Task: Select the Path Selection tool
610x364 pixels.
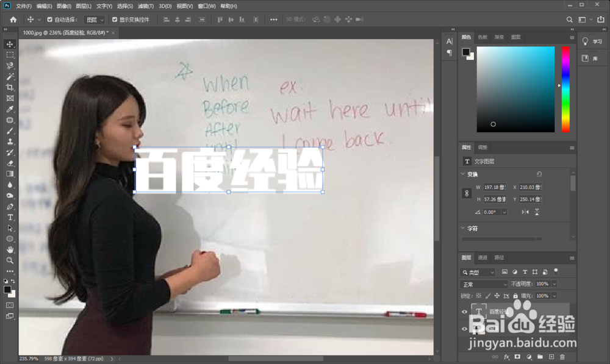Action: coord(10,228)
